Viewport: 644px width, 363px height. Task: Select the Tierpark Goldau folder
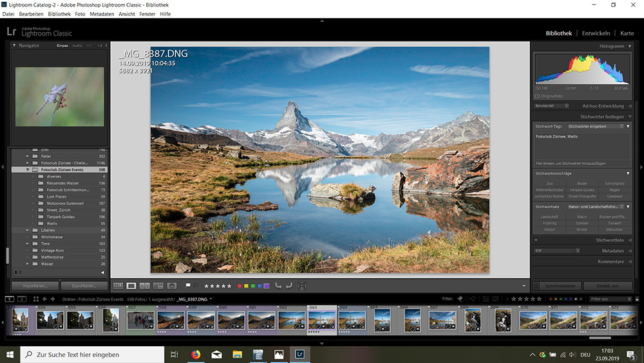(x=59, y=217)
